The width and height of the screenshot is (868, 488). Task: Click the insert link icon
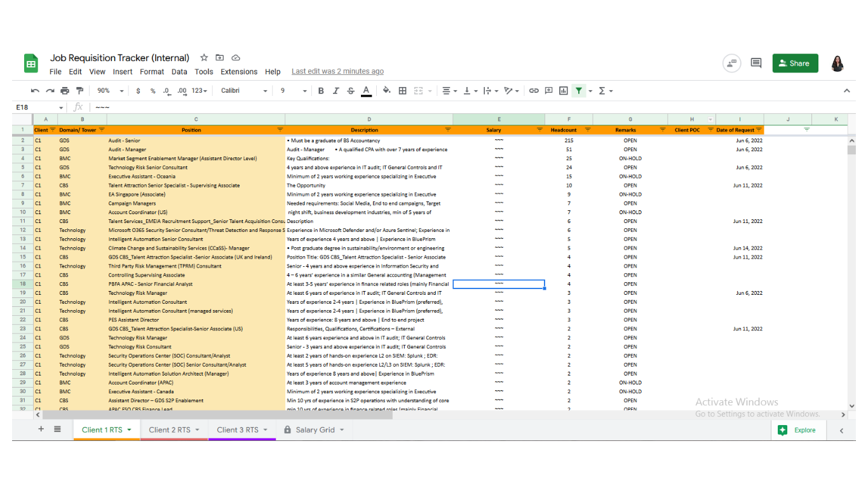[x=534, y=91]
